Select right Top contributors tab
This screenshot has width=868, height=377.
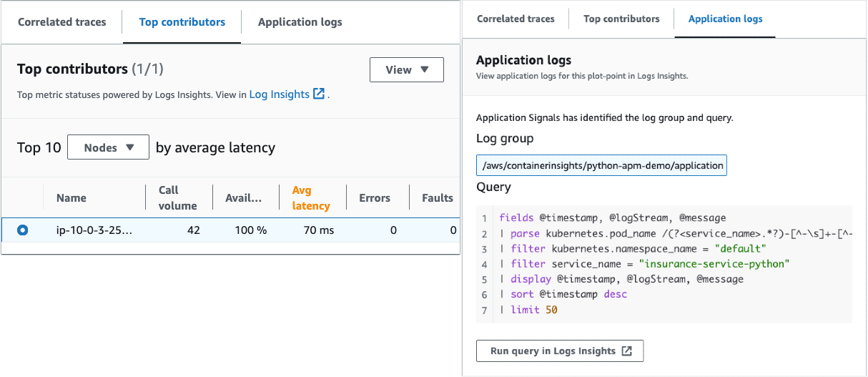click(x=621, y=19)
